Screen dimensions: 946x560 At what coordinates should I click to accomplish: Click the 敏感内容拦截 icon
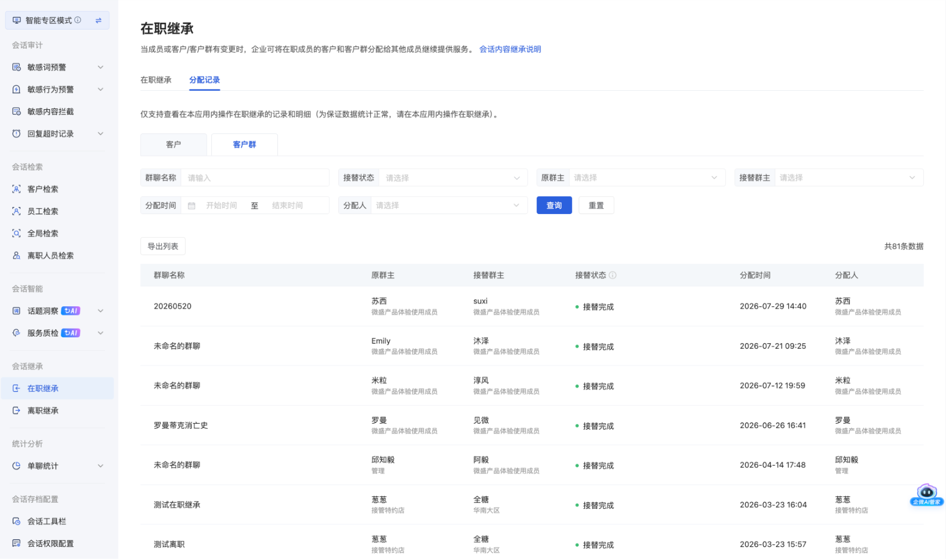(16, 112)
